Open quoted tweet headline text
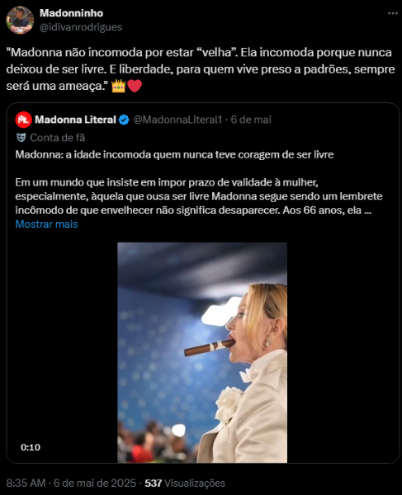The height and width of the screenshot is (495, 402). 174,155
